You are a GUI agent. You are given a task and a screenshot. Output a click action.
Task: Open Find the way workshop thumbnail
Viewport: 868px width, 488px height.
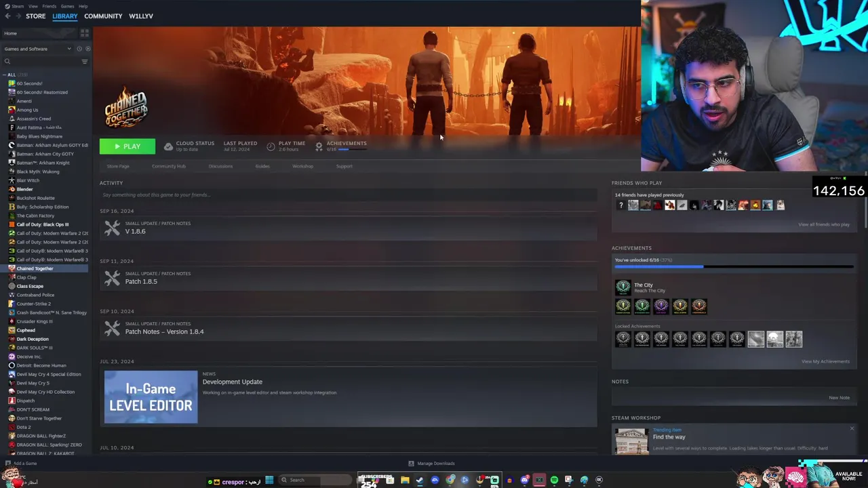[631, 441]
